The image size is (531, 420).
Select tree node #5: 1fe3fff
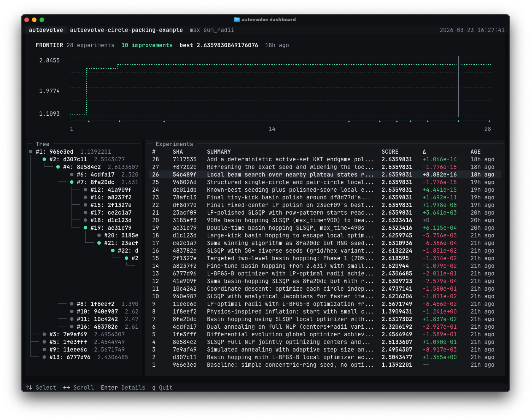pos(84,342)
